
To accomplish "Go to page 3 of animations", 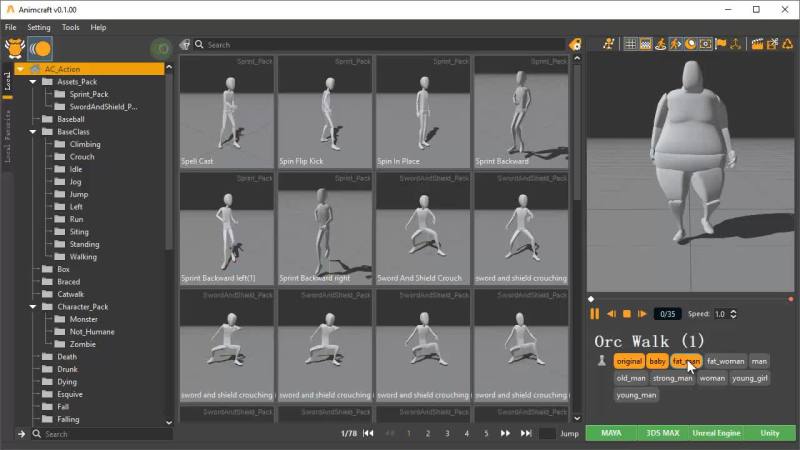I will pyautogui.click(x=447, y=434).
